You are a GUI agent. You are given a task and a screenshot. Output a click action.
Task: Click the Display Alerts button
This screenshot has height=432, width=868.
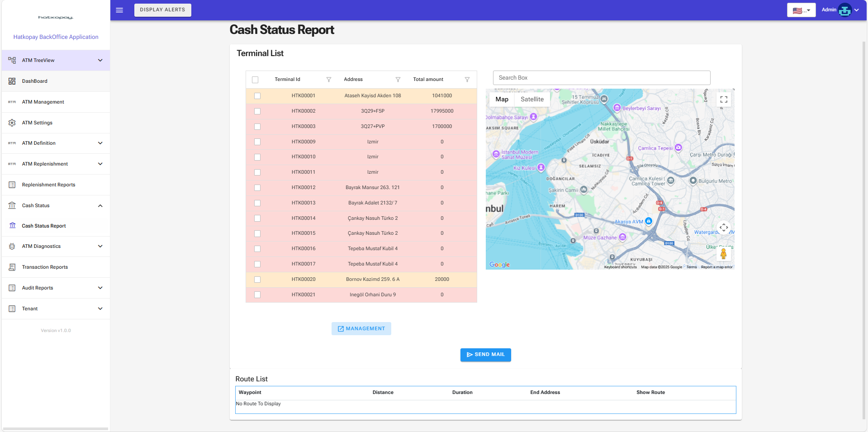162,10
